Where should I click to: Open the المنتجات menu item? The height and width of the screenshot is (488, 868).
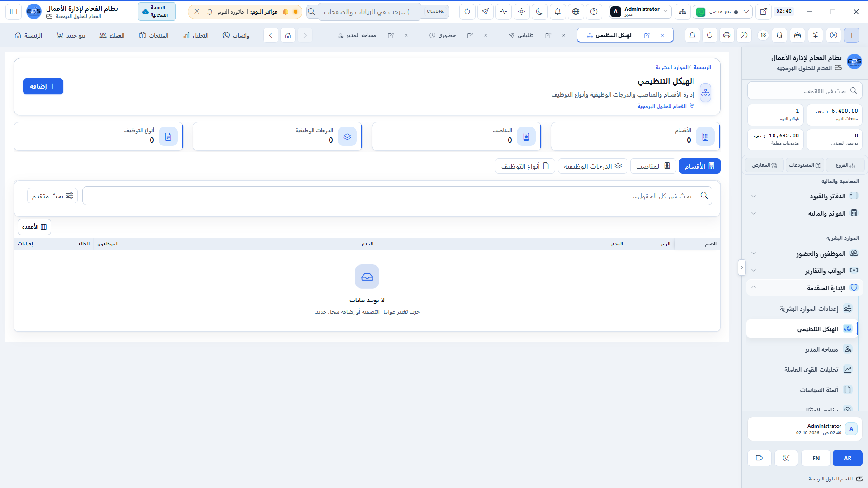(x=154, y=35)
